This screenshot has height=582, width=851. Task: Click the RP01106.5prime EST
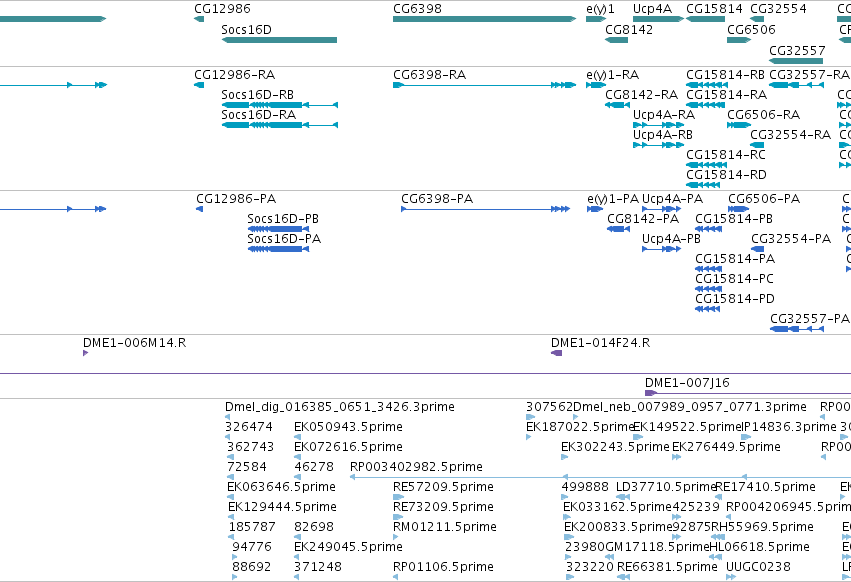(x=396, y=577)
